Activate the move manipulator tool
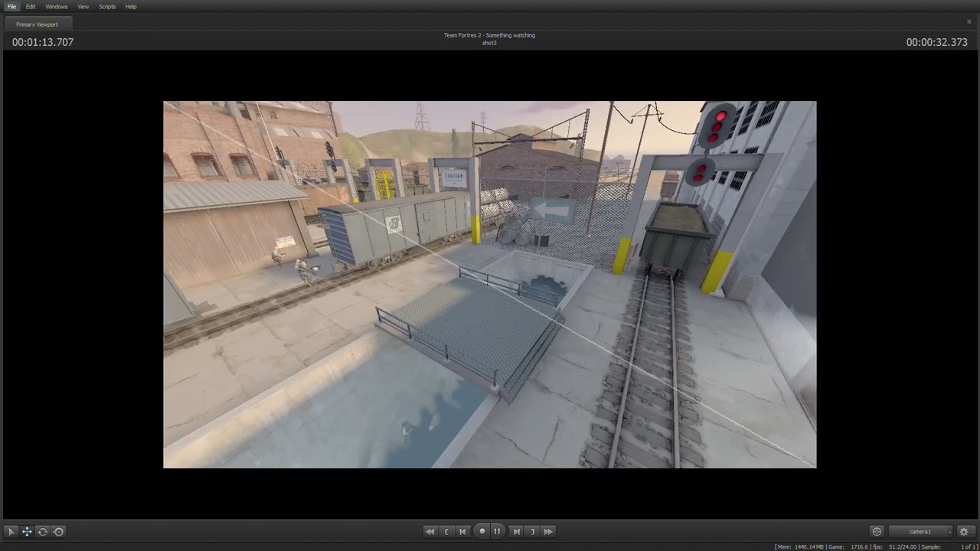Image resolution: width=980 pixels, height=551 pixels. [x=27, y=531]
